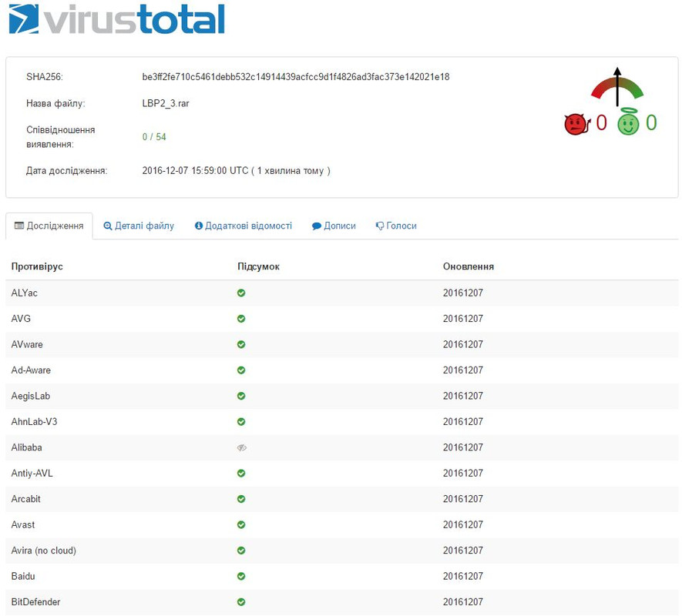This screenshot has width=682, height=616.
Task: Click the update date in the ALYac row
Action: pyautogui.click(x=463, y=293)
